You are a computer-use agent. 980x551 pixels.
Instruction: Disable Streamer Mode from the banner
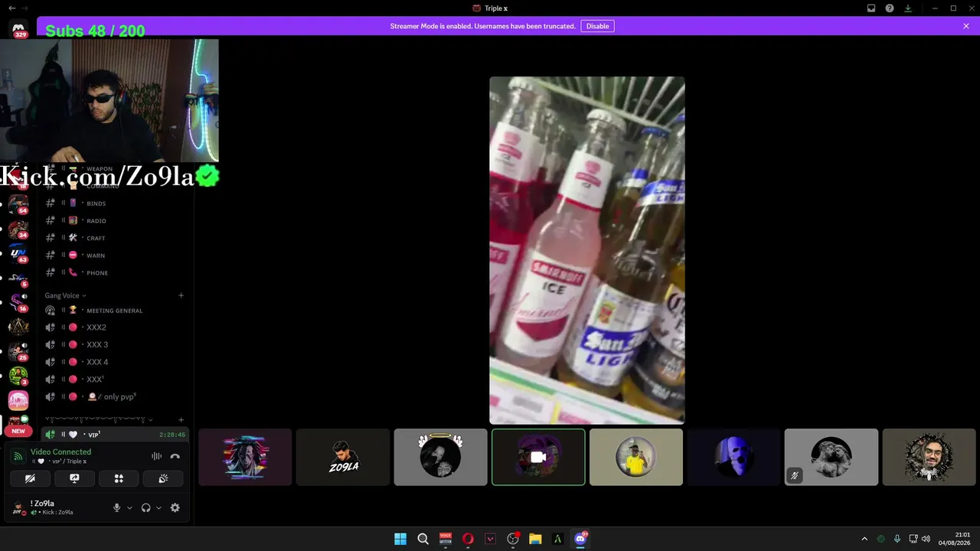pyautogui.click(x=598, y=26)
